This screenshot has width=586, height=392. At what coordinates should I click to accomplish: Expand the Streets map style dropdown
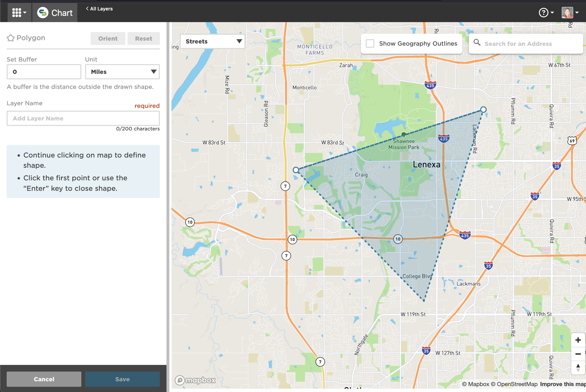[x=212, y=41]
